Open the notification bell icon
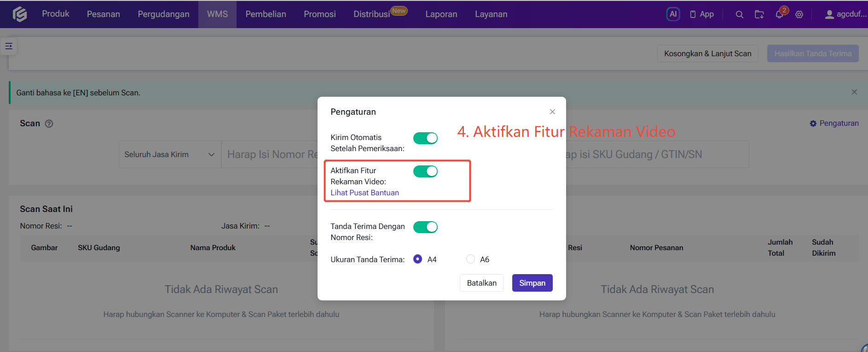 779,15
